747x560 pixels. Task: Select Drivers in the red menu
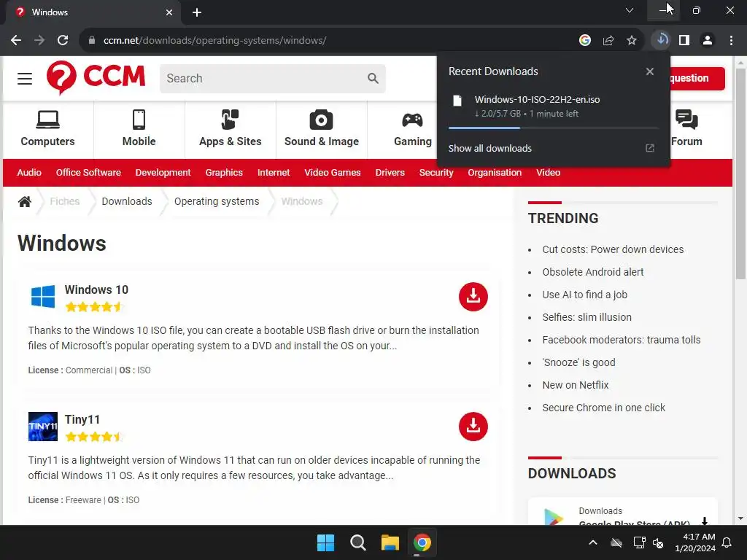[390, 172]
